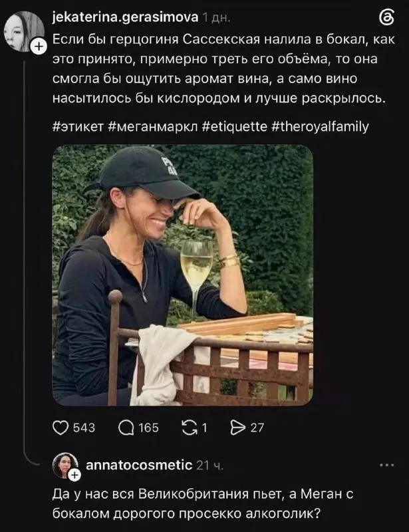View the 165 replies count

[148, 428]
